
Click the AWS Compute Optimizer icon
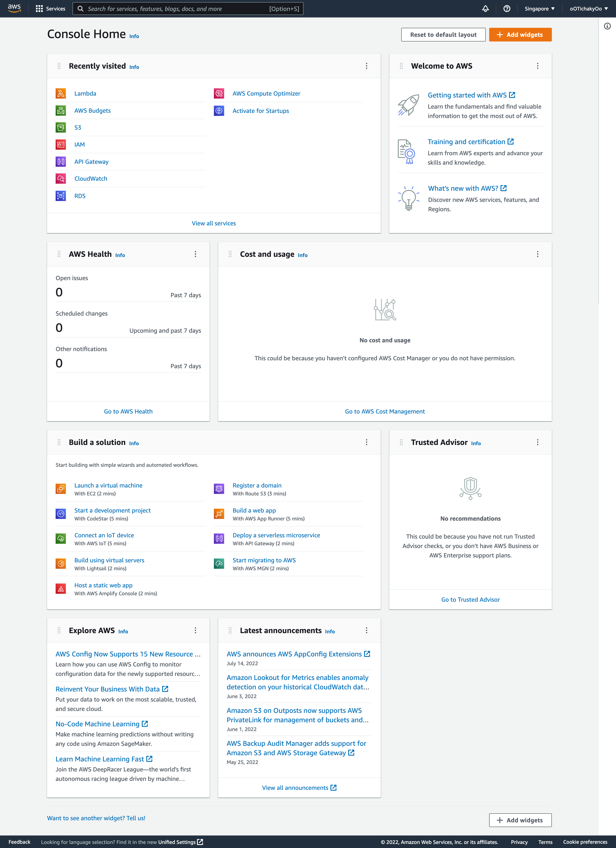point(219,93)
